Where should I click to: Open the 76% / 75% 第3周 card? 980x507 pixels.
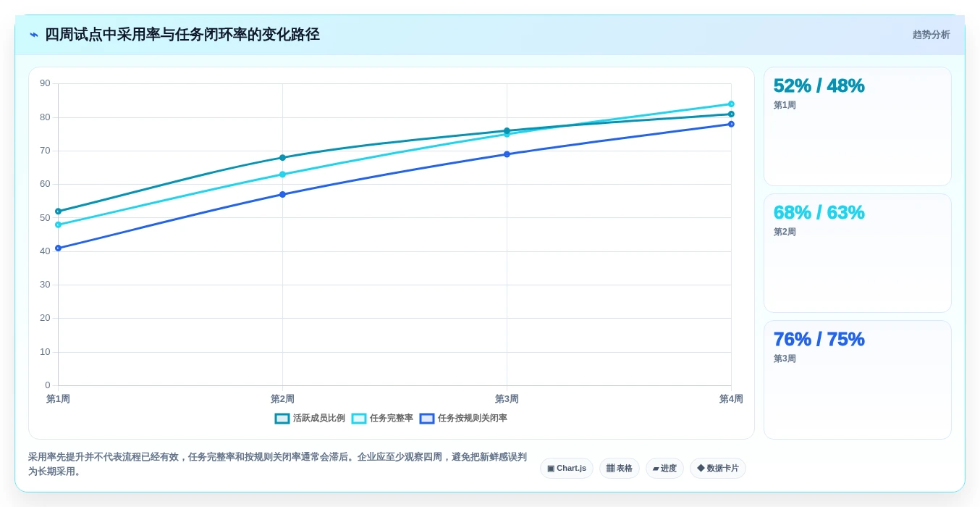pos(858,380)
